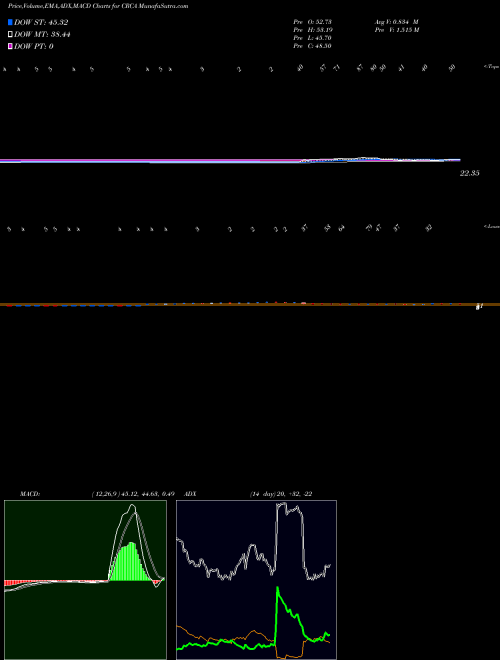Click the chart title text mentioning MunafaSutra.com
The width and height of the screenshot is (500, 660).
click(x=98, y=6)
